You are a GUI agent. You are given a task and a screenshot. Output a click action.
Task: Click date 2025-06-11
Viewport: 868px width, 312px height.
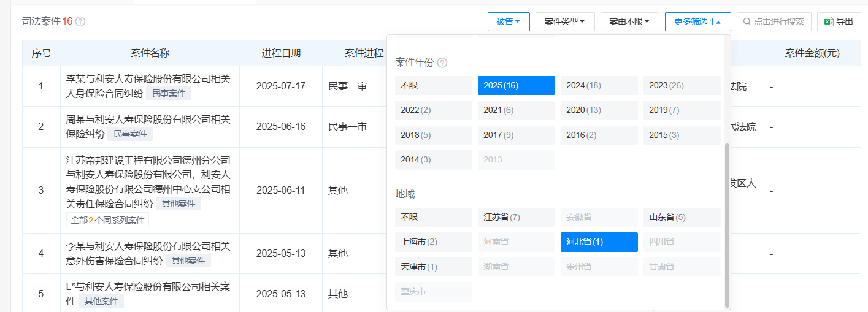(x=281, y=190)
